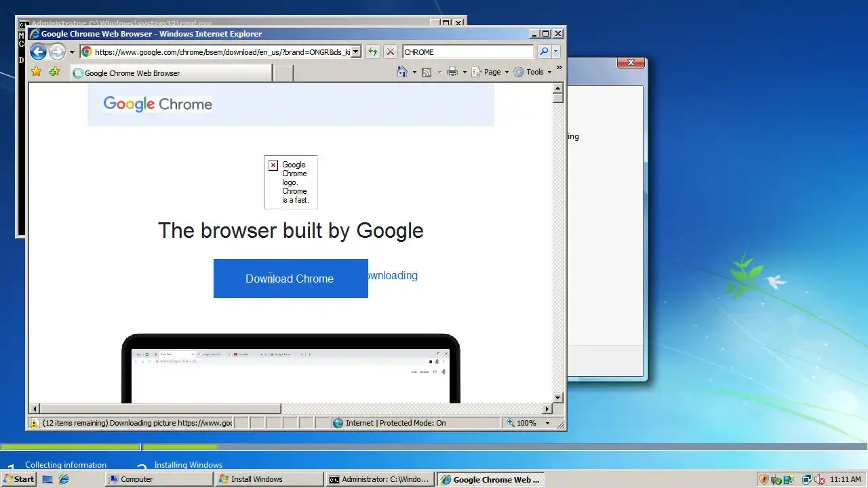Go back with the IE Back arrow
This screenshot has width=868, height=488.
(38, 52)
